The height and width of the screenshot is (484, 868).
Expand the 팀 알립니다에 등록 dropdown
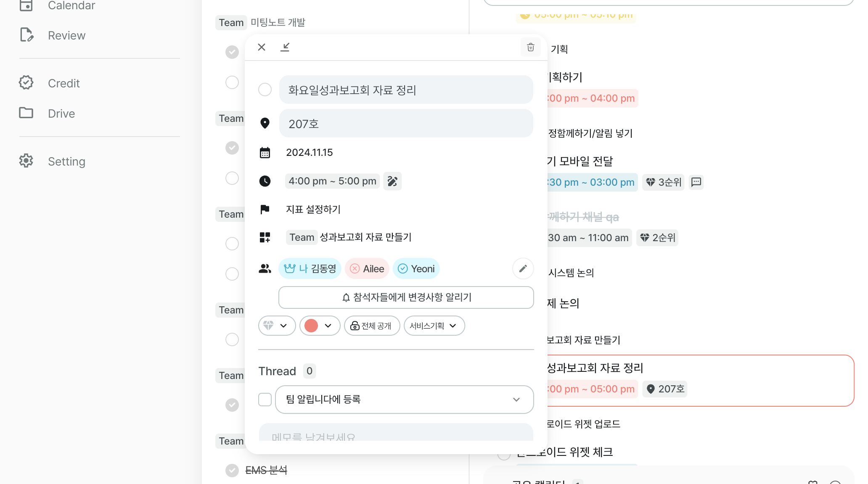(x=516, y=400)
